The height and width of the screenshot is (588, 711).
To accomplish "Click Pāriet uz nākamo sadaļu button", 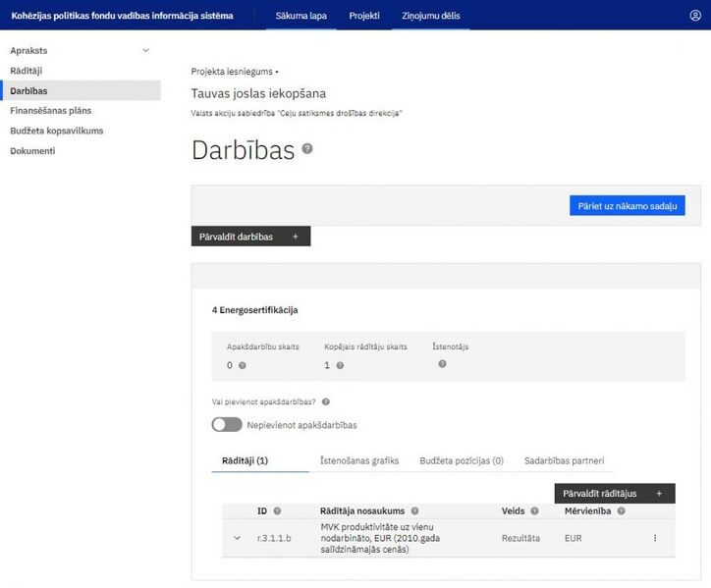I will [x=627, y=206].
